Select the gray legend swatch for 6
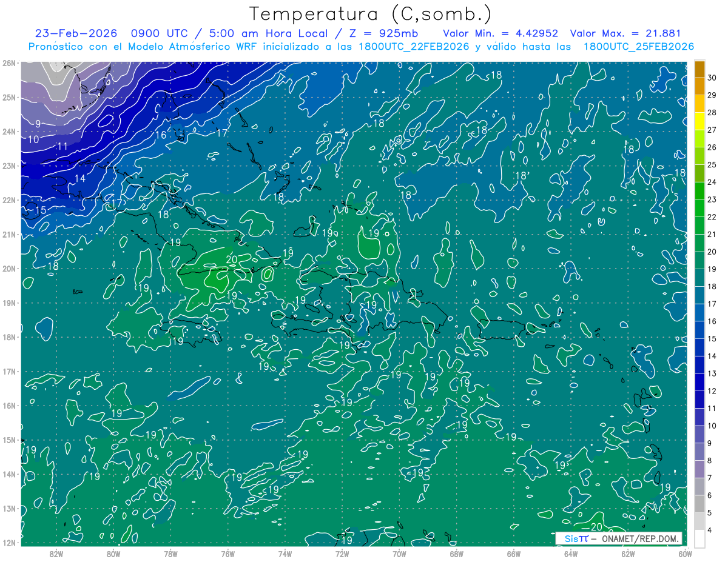Screen dimensions: 728x562 pos(700,487)
